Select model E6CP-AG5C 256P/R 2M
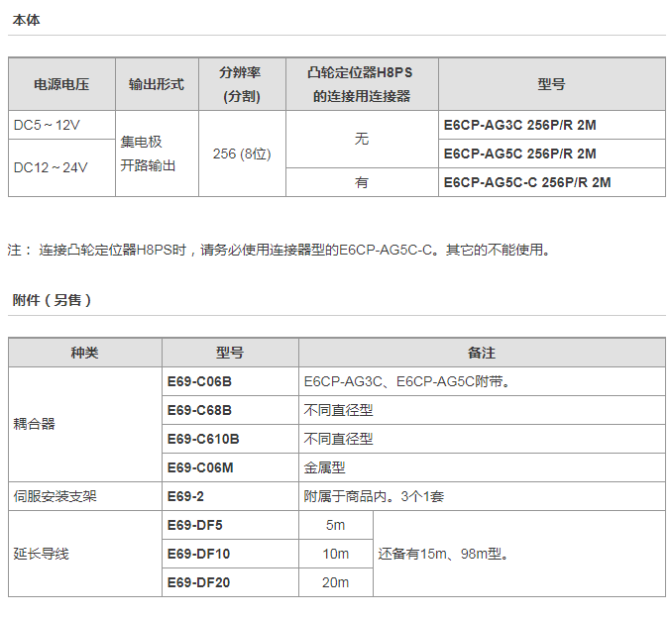The image size is (672, 618). click(x=519, y=154)
